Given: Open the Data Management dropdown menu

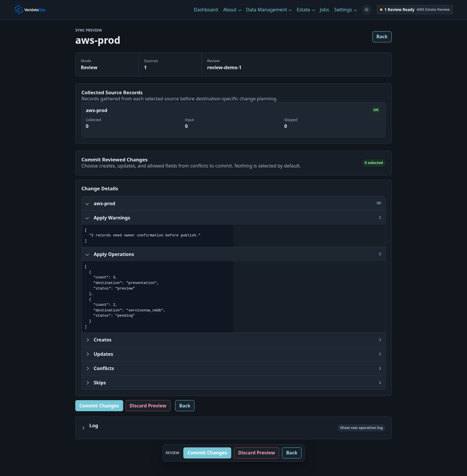Looking at the screenshot, I should point(269,10).
